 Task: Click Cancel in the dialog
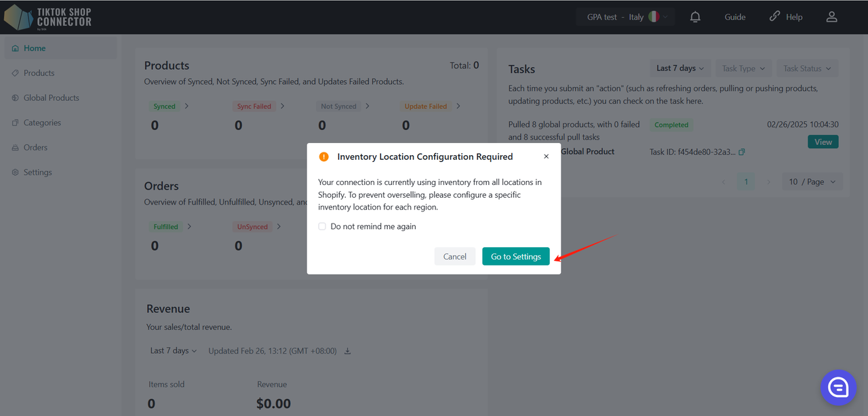(x=454, y=257)
